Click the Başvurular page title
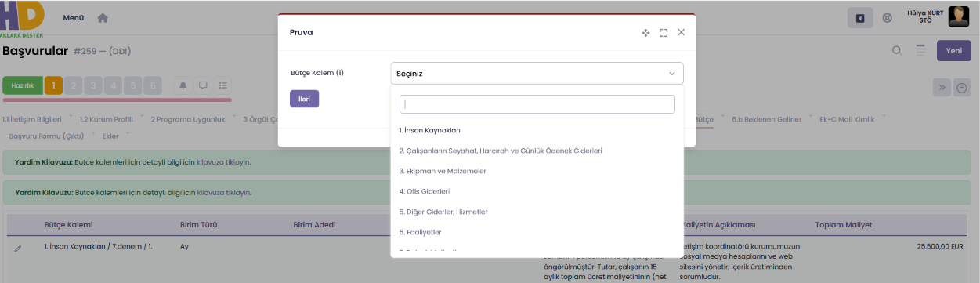The height and width of the screenshot is (283, 980). coord(35,51)
